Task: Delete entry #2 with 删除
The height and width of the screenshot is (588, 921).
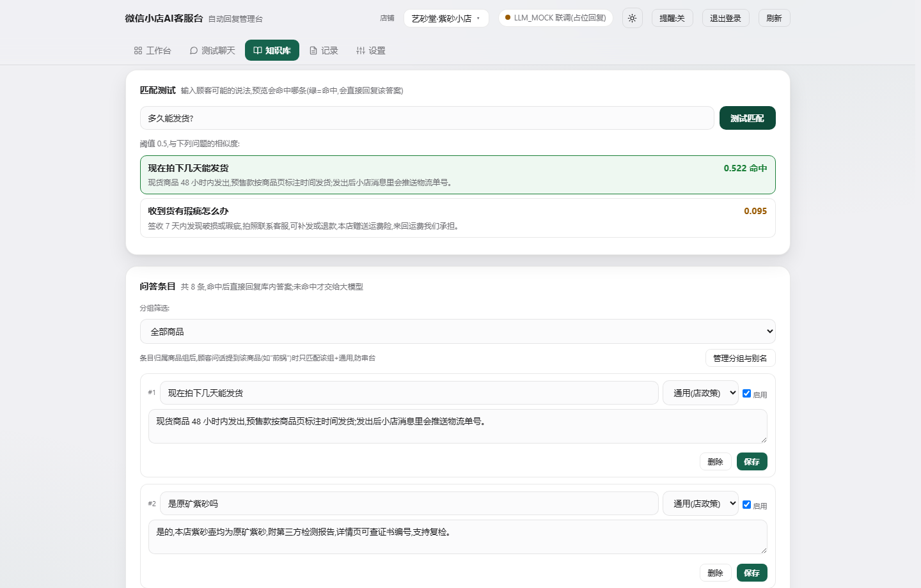Action: pyautogui.click(x=715, y=573)
